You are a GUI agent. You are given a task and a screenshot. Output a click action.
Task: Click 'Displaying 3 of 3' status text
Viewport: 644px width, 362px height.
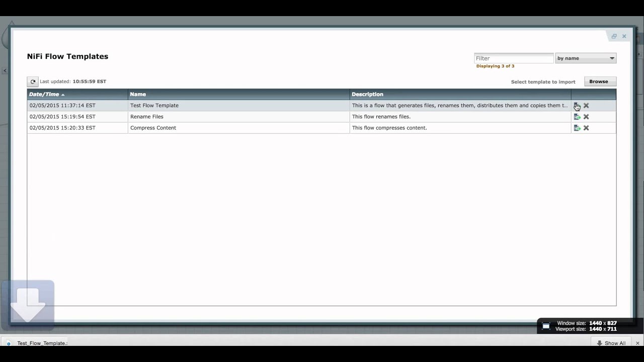[495, 66]
